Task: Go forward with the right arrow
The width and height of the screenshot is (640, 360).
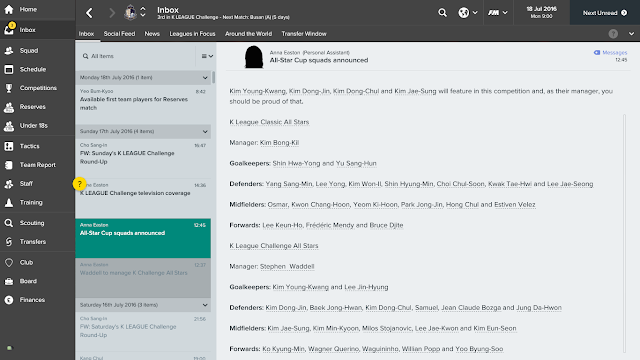Action: pos(112,13)
